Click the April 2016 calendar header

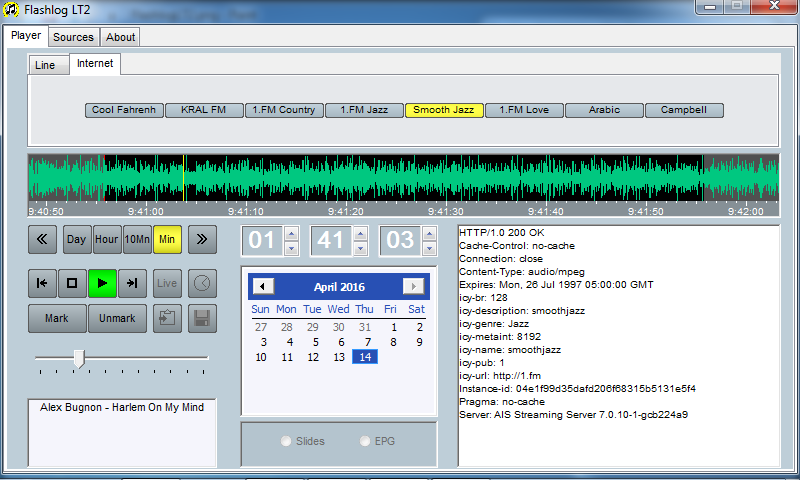tap(339, 287)
